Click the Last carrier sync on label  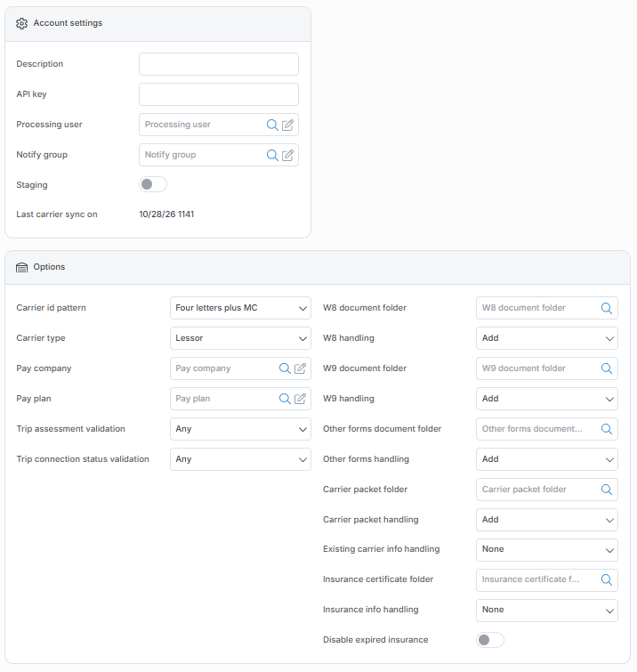(57, 215)
